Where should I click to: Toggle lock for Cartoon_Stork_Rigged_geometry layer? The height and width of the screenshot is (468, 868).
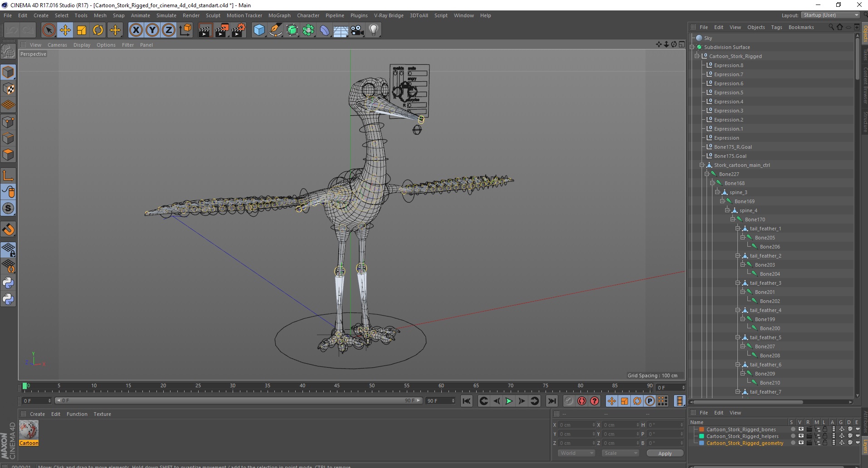[825, 443]
